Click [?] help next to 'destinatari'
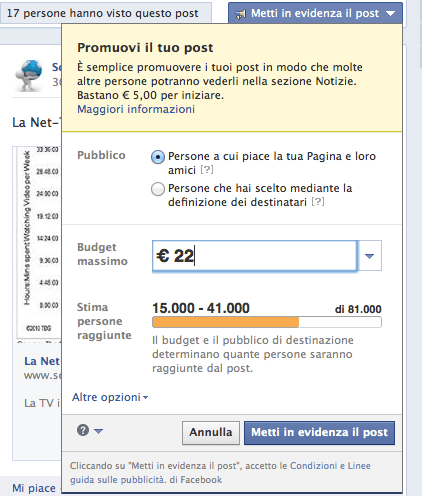Viewport: 422px width, 496px height. pyautogui.click(x=318, y=202)
